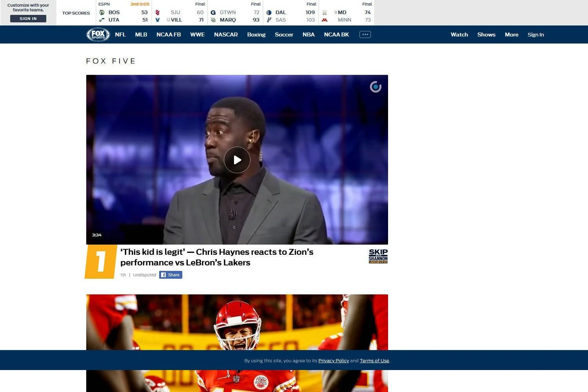Click the TOP SCORES label
588x392 pixels.
pyautogui.click(x=76, y=13)
